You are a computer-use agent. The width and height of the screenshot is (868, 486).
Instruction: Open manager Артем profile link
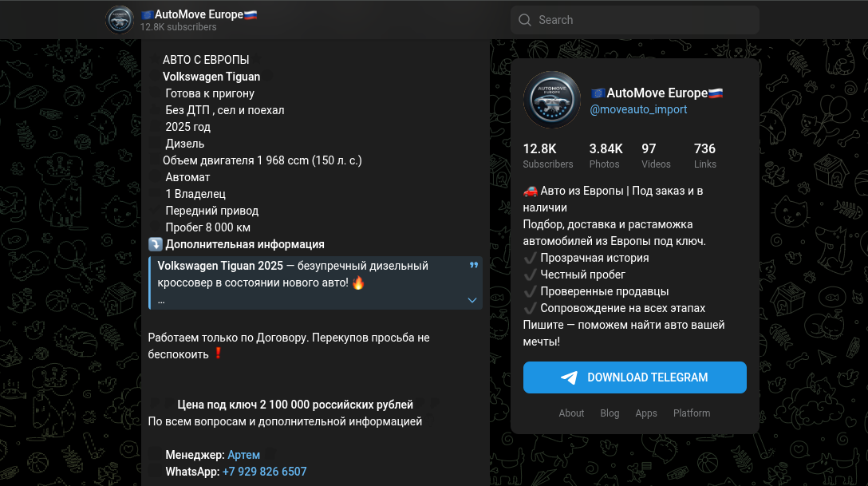pos(243,455)
